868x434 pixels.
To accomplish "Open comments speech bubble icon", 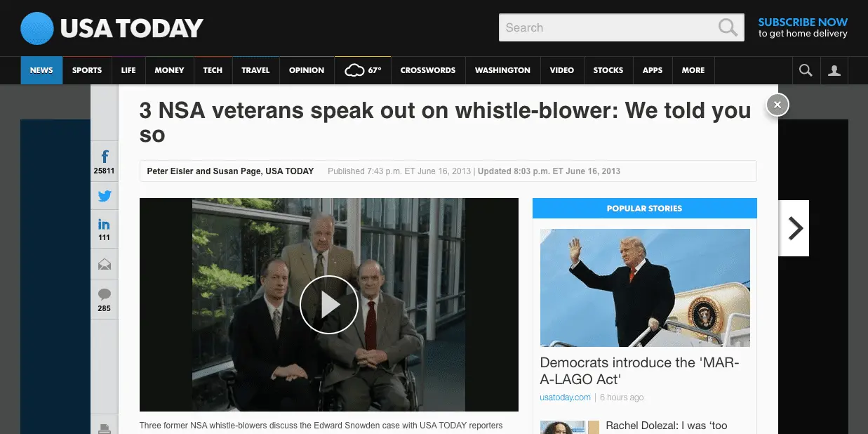I will [x=105, y=294].
